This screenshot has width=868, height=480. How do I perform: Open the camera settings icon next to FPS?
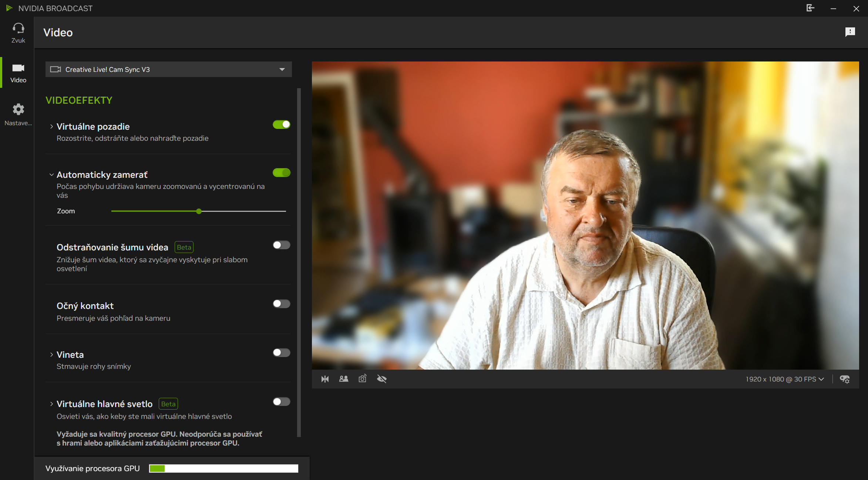pyautogui.click(x=845, y=379)
